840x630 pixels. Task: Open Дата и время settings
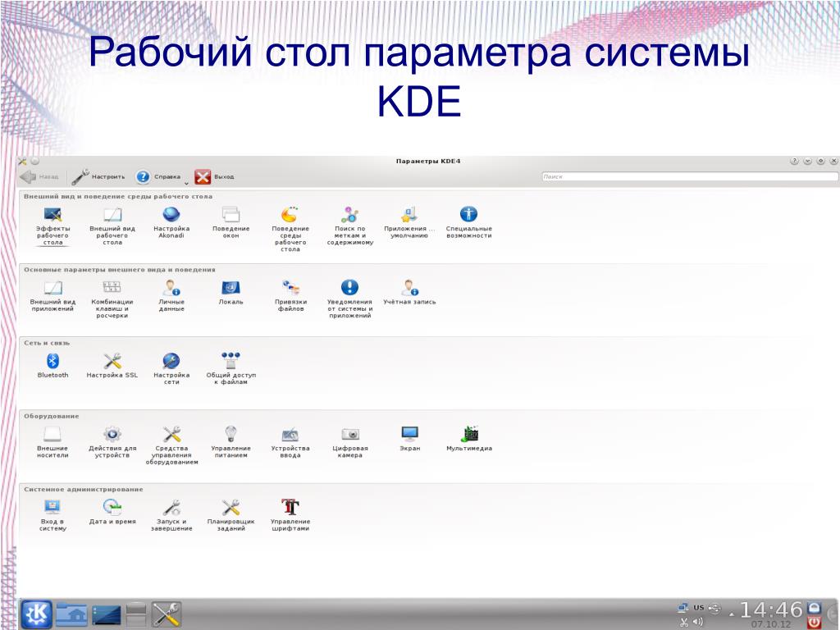112,512
